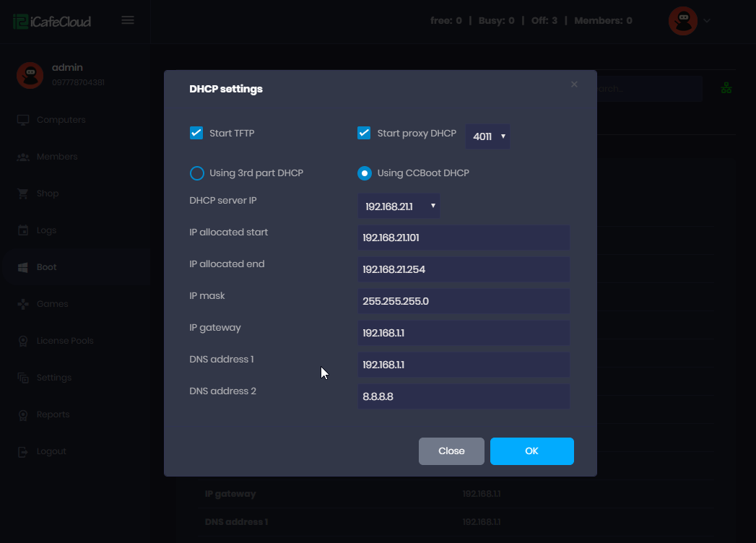Image resolution: width=756 pixels, height=543 pixels.
Task: Uncheck the Start proxy DHCP option
Action: point(363,133)
